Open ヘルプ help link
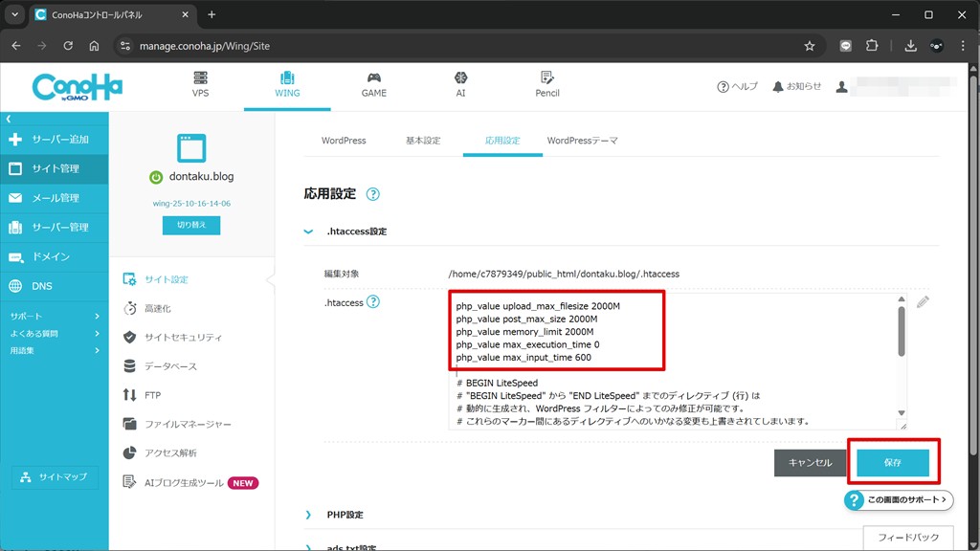Image resolution: width=980 pixels, height=551 pixels. point(737,86)
